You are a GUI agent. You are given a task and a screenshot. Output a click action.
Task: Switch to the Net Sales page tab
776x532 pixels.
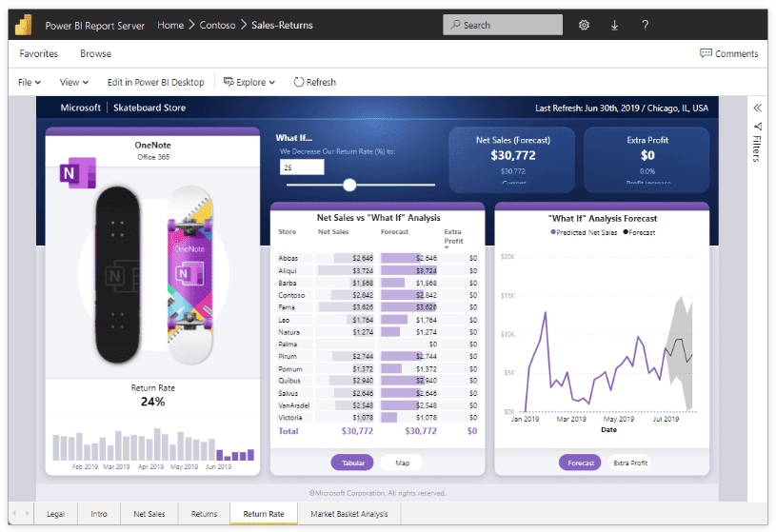[149, 514]
